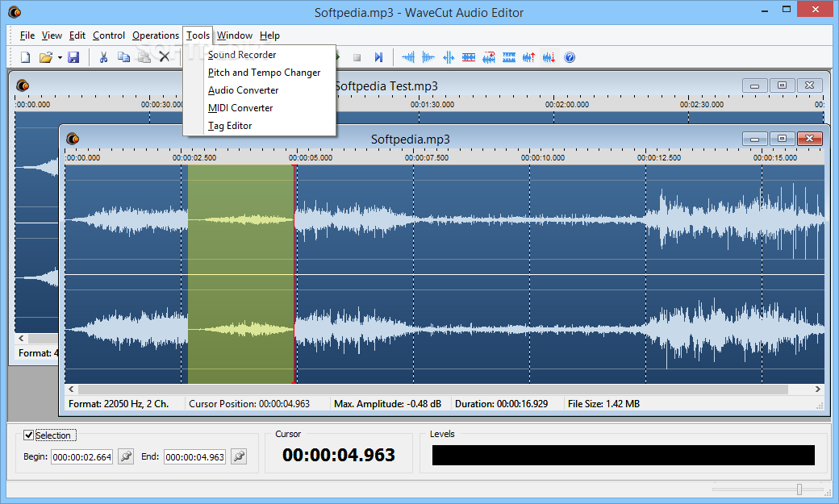
Task: Click the waveform icon with red down arrow
Action: [549, 57]
